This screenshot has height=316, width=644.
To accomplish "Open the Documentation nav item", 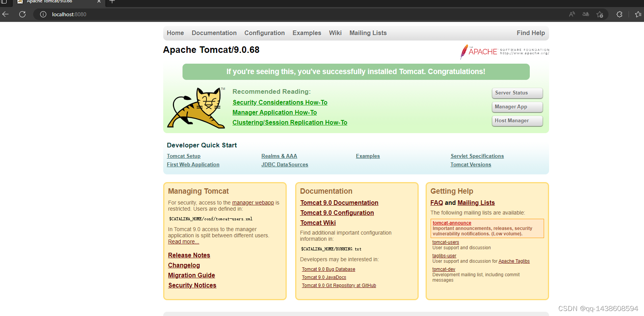I will (214, 33).
